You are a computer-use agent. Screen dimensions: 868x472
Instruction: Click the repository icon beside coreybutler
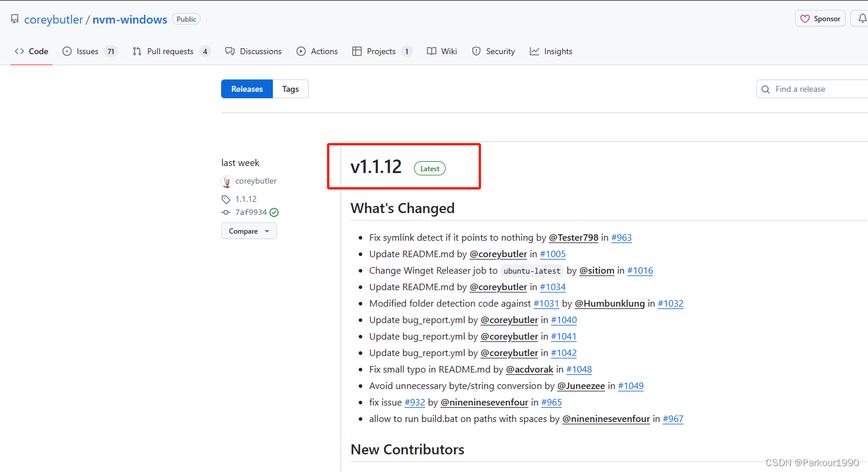(15, 19)
